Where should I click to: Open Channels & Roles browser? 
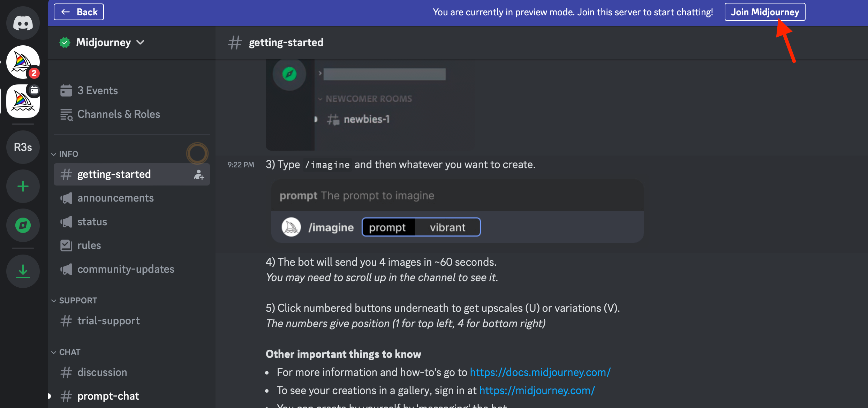click(118, 114)
